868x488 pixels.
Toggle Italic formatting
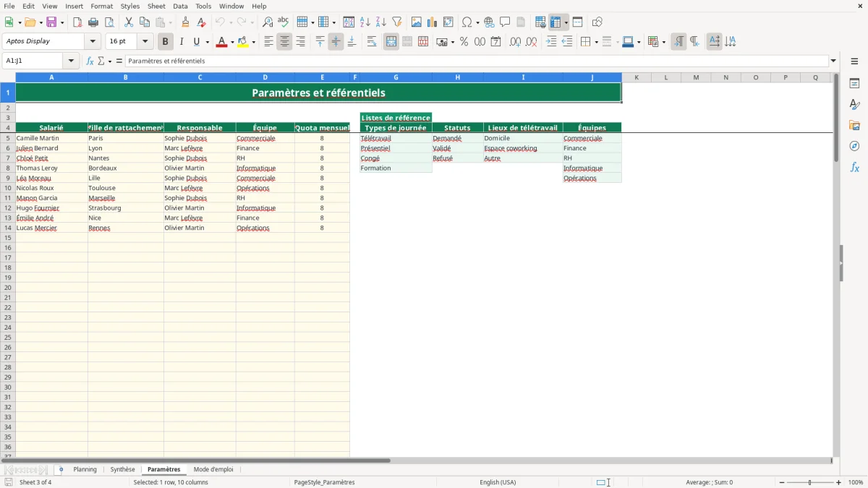[182, 42]
